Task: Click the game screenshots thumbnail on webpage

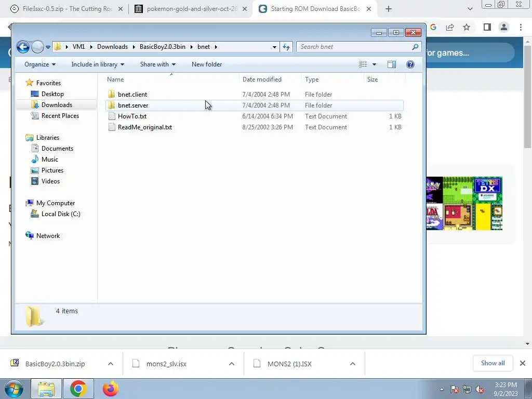Action: tap(464, 204)
